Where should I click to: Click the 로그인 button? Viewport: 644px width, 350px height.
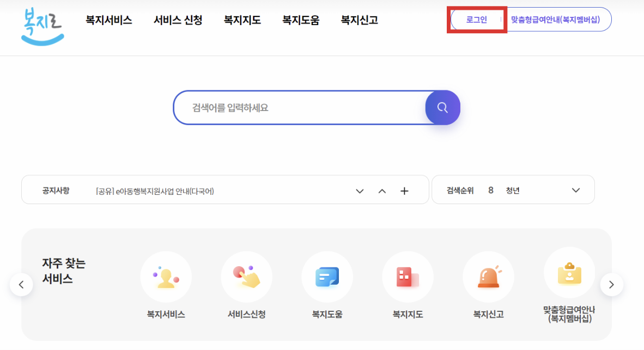[476, 19]
